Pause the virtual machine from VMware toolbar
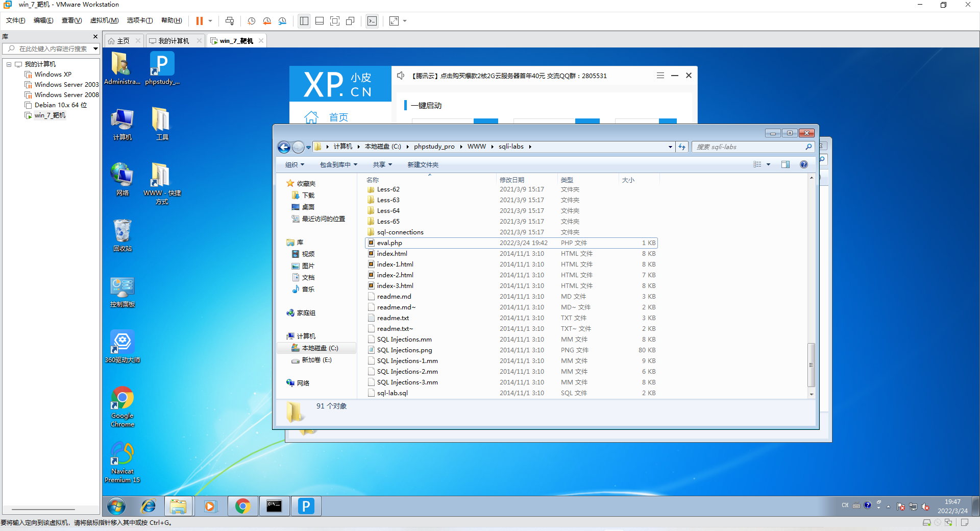Viewport: 980px width, 531px height. pyautogui.click(x=200, y=21)
